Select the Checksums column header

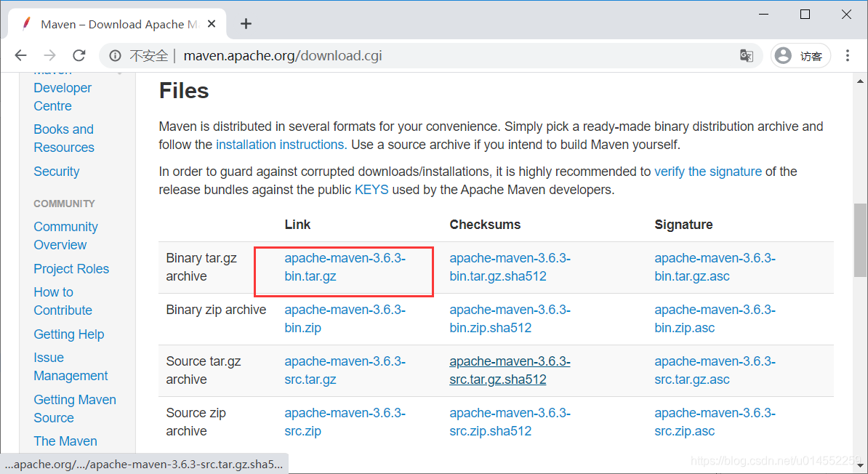(485, 225)
